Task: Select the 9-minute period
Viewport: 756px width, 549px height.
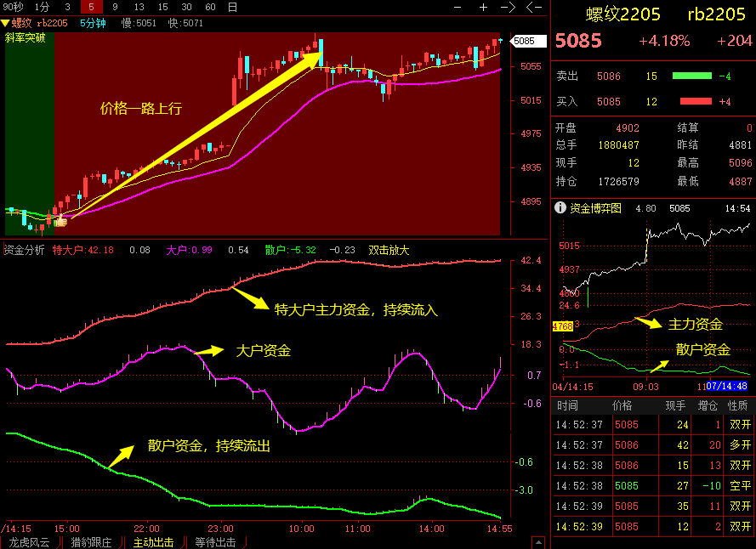Action: point(115,7)
